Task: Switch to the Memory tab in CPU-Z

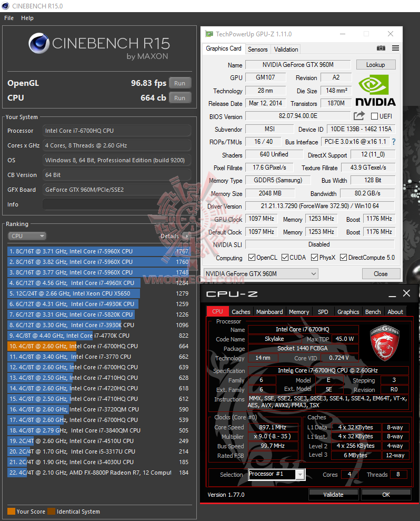Action: pyautogui.click(x=299, y=312)
